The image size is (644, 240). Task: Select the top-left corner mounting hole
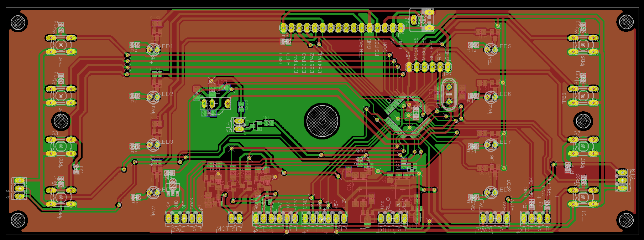[18, 23]
